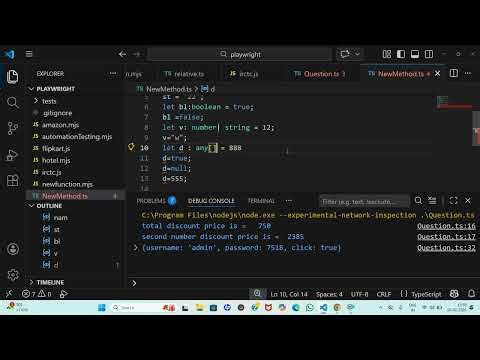Open notifications bell icon
Screen dimensions: 480x360
point(471,294)
